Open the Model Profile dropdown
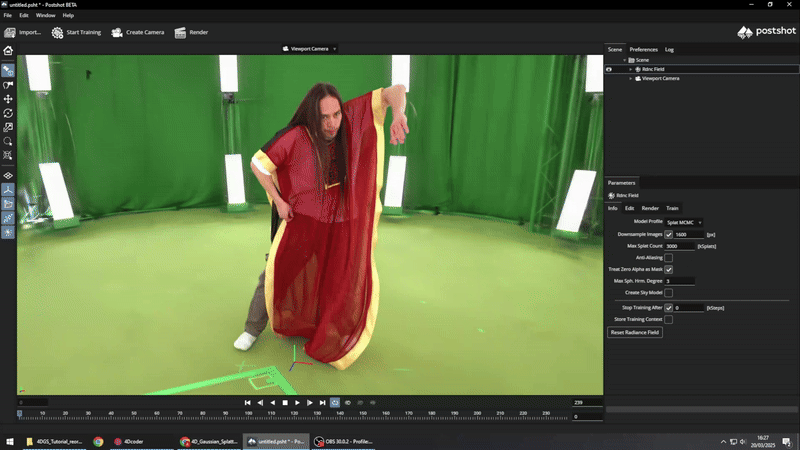Image resolution: width=800 pixels, height=450 pixels. coord(685,222)
